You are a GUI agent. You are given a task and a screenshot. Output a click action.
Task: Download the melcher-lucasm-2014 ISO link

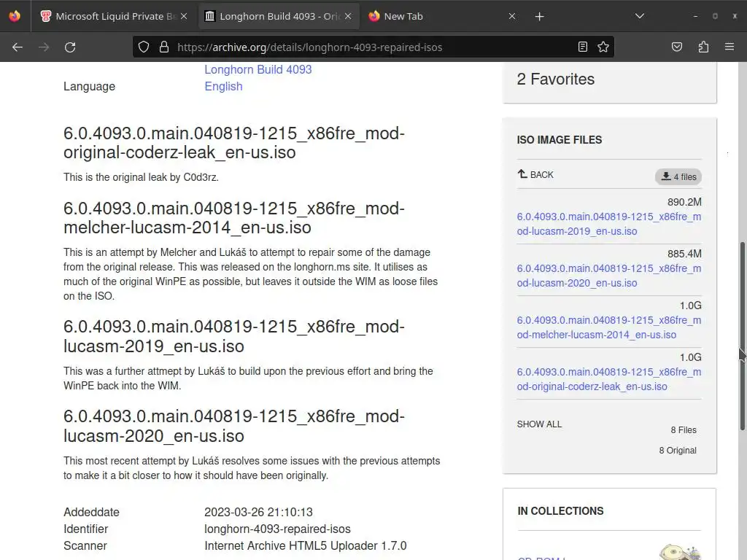point(609,327)
